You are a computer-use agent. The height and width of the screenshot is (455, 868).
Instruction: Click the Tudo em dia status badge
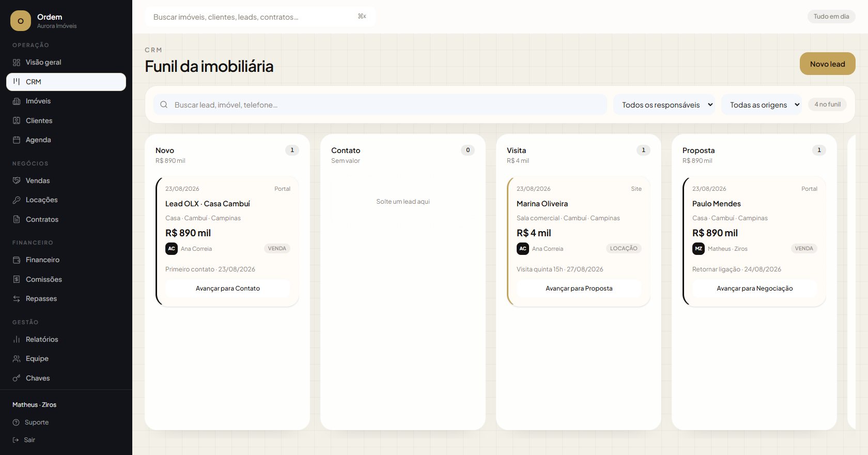pos(831,17)
